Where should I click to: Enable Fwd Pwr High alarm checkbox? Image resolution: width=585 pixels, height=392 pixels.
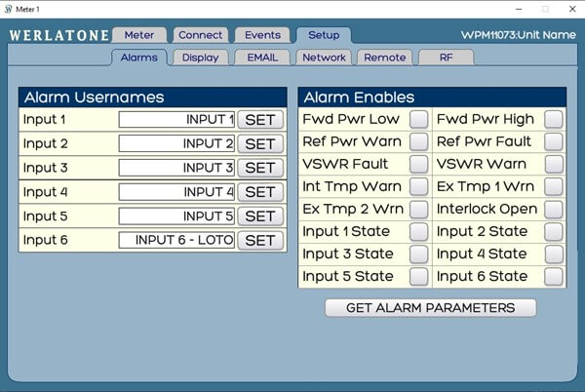pos(553,119)
